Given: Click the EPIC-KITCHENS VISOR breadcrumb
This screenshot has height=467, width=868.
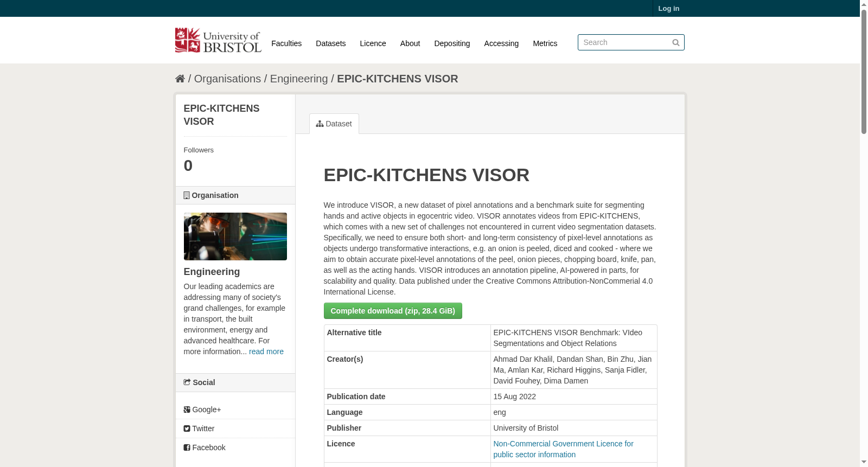Looking at the screenshot, I should [x=398, y=79].
